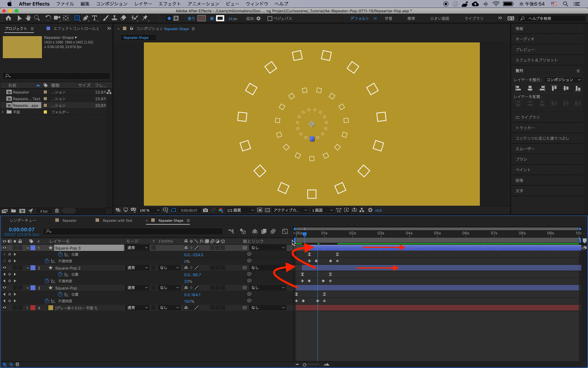The image size is (588, 368).
Task: Open blend mode dropdown for Square-Pop 2
Action: coord(137,268)
